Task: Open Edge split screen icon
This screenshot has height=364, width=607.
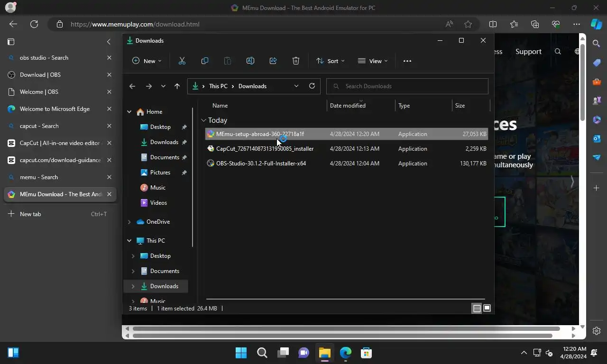Action: 493,24
